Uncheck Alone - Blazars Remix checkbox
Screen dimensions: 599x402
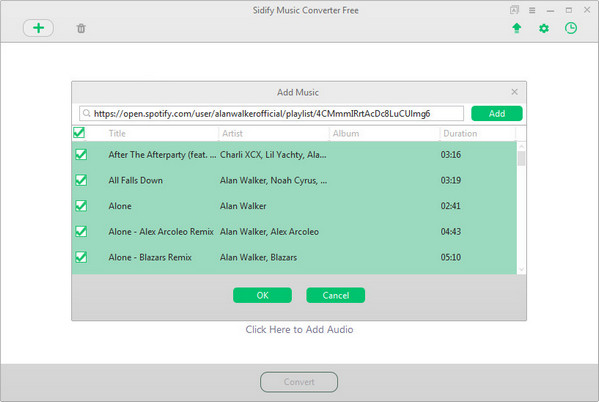click(x=81, y=257)
